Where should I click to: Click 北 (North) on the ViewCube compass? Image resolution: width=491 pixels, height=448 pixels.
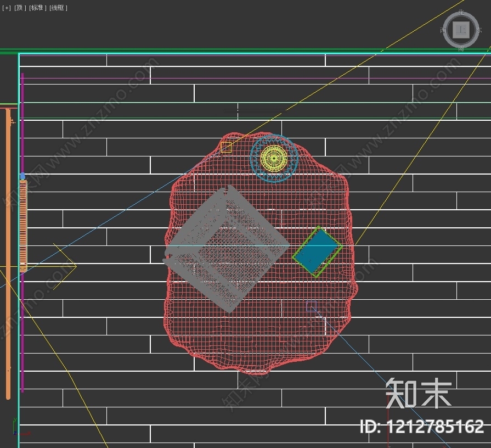[x=461, y=13]
